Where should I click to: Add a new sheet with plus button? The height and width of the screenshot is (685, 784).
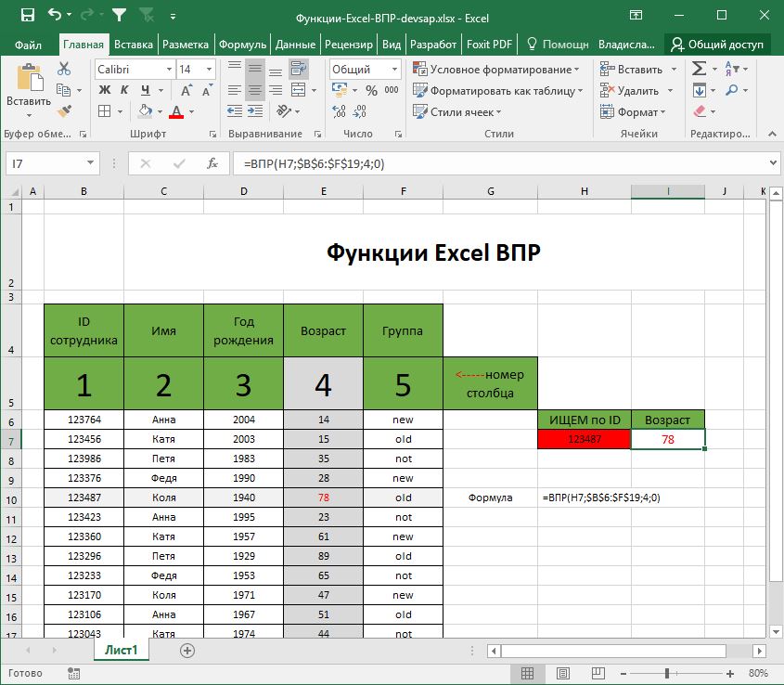(x=187, y=651)
